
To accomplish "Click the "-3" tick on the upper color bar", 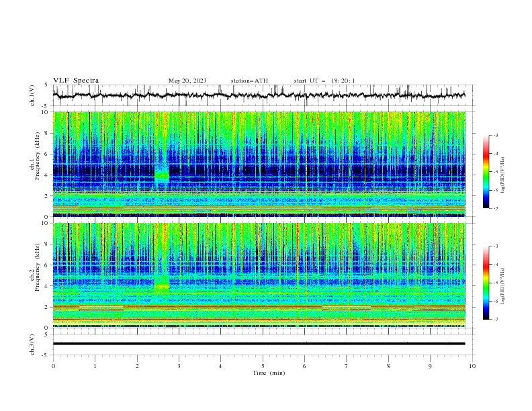I will (495, 135).
